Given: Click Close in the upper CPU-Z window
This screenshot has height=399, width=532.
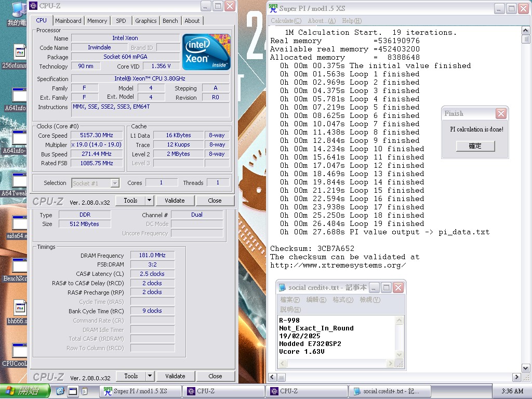Looking at the screenshot, I should [215, 201].
